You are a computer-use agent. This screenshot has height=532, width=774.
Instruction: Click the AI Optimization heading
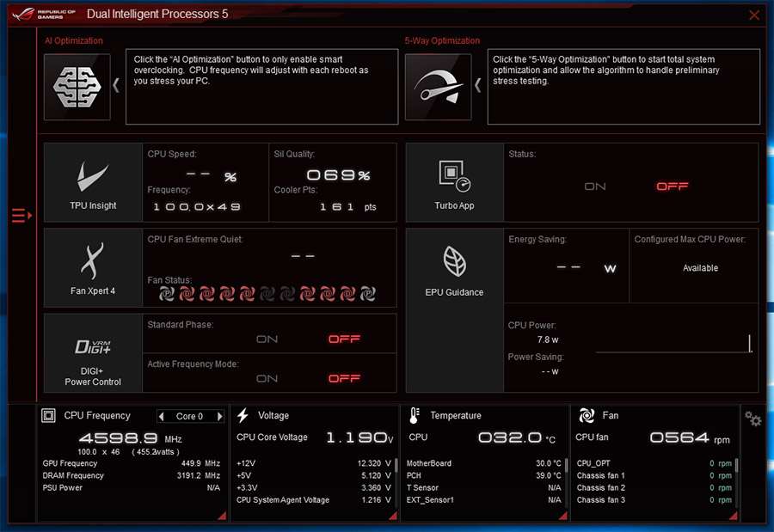[74, 40]
